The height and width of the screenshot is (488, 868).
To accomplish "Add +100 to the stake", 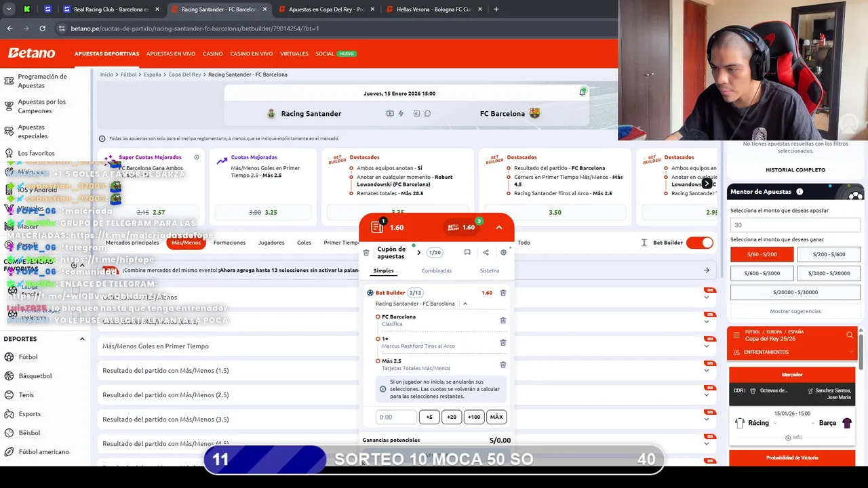I will point(474,417).
